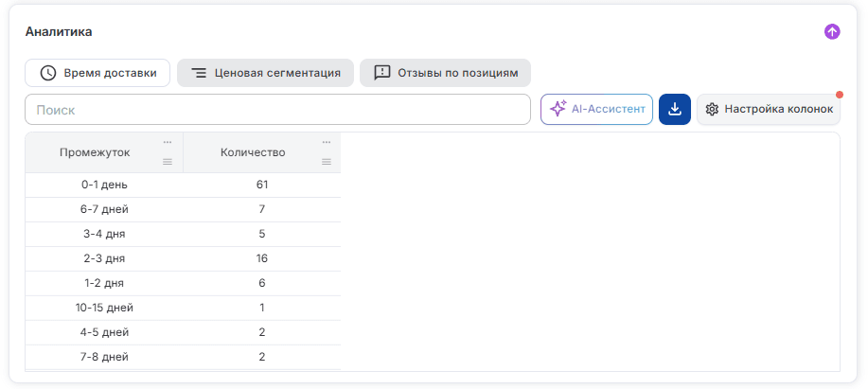The height and width of the screenshot is (389, 868).
Task: Sort by the Промежуток column header
Action: pyautogui.click(x=95, y=152)
